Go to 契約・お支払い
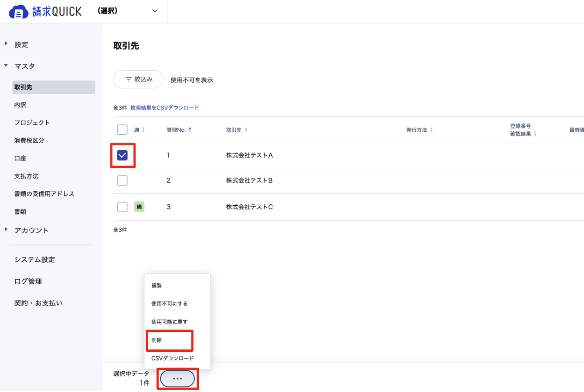This screenshot has height=392, width=584. tap(38, 303)
